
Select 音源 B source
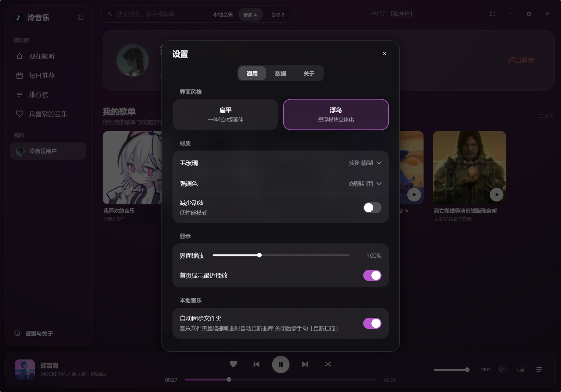click(x=278, y=15)
